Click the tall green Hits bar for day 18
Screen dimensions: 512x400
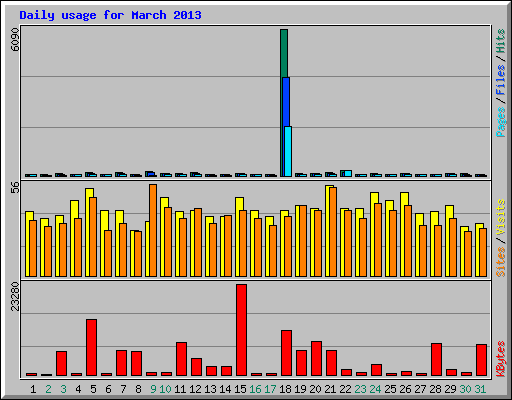click(284, 53)
